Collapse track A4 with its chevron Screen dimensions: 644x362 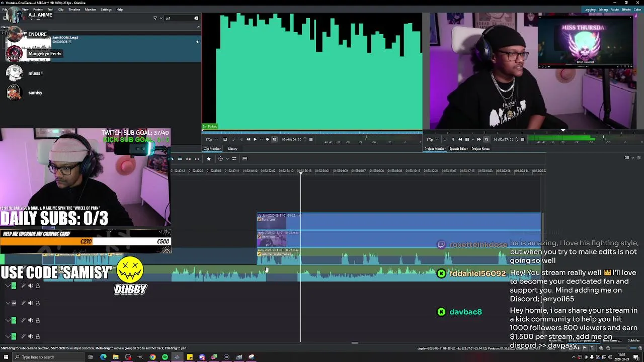(x=8, y=303)
